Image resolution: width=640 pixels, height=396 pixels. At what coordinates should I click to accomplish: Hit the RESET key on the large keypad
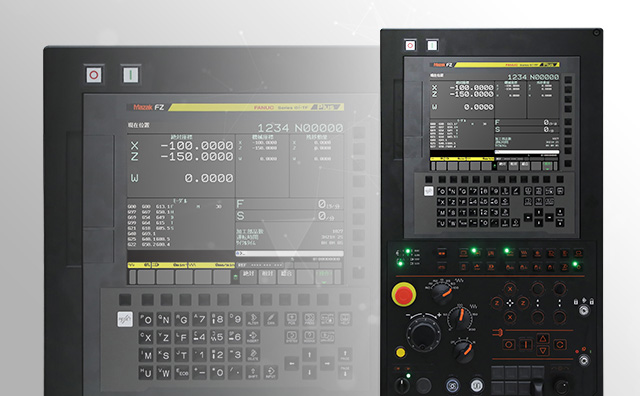(x=125, y=319)
